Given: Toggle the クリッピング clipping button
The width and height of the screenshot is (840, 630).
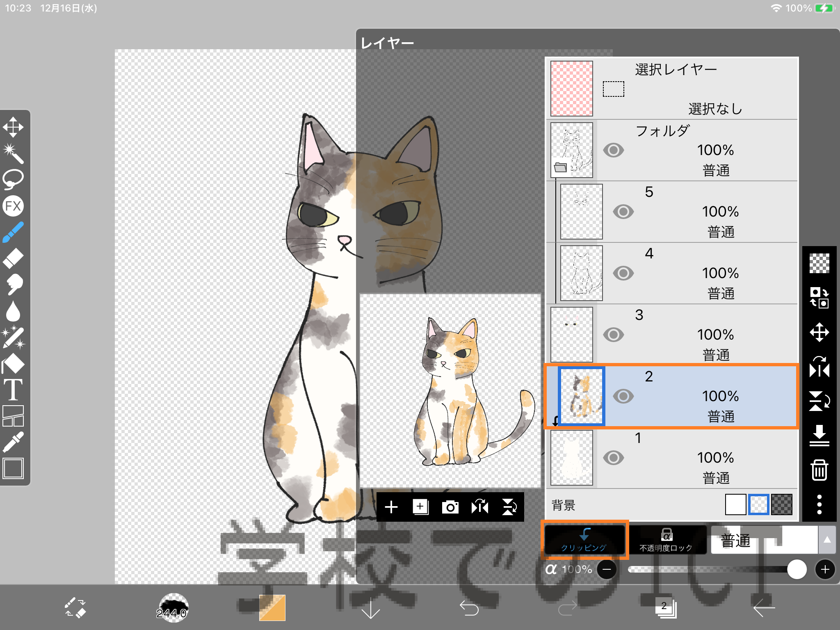Looking at the screenshot, I should [x=584, y=540].
